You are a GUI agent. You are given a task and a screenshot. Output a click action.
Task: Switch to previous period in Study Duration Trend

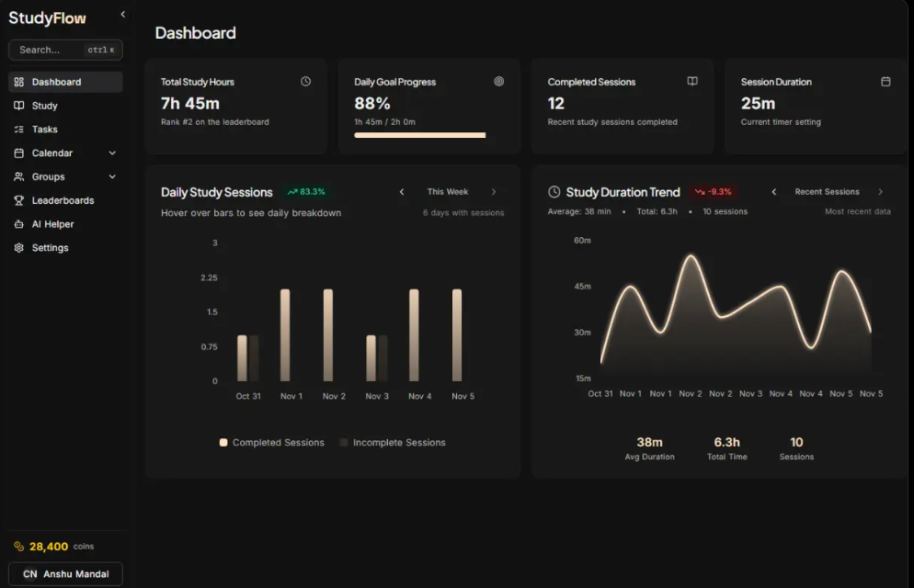(773, 192)
